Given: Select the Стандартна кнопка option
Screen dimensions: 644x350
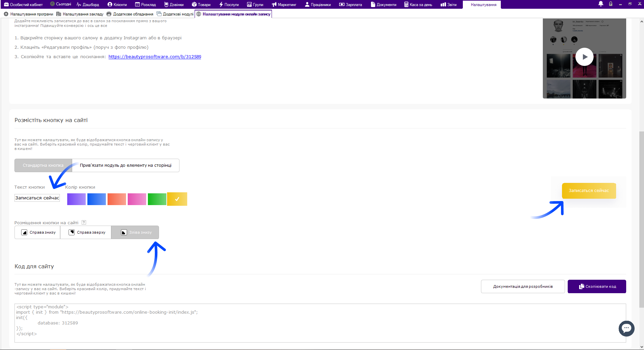Looking at the screenshot, I should click(x=43, y=165).
